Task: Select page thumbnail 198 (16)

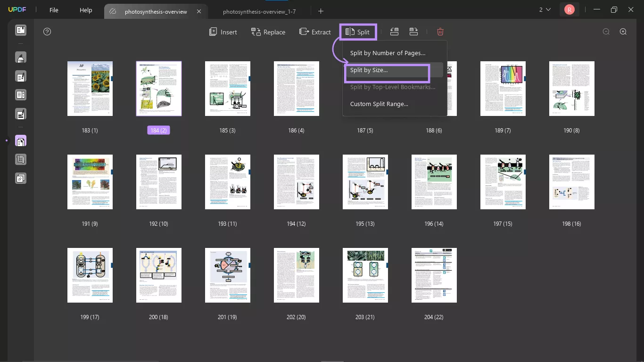Action: (x=572, y=181)
